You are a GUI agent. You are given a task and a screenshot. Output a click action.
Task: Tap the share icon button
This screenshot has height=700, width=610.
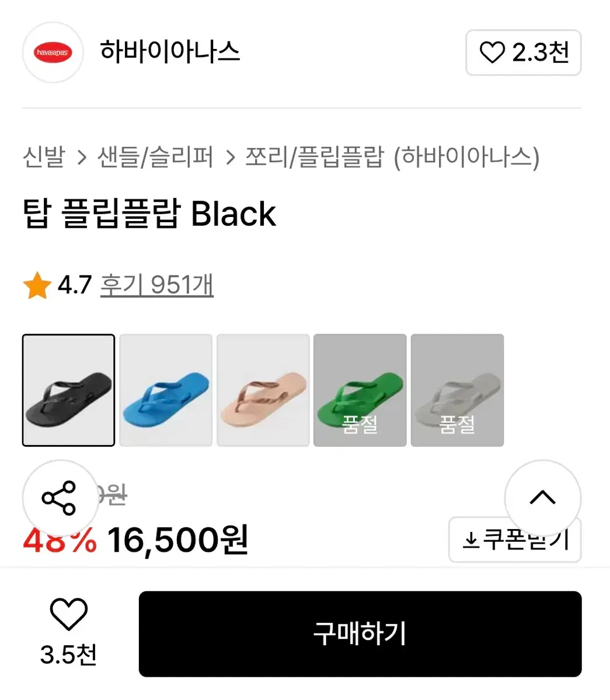pyautogui.click(x=60, y=498)
